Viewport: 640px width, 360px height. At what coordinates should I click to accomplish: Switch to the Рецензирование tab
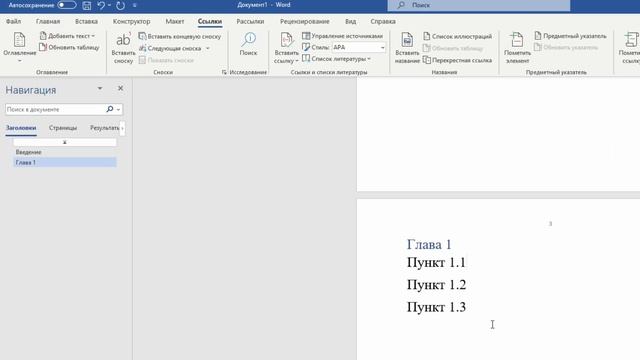304,21
